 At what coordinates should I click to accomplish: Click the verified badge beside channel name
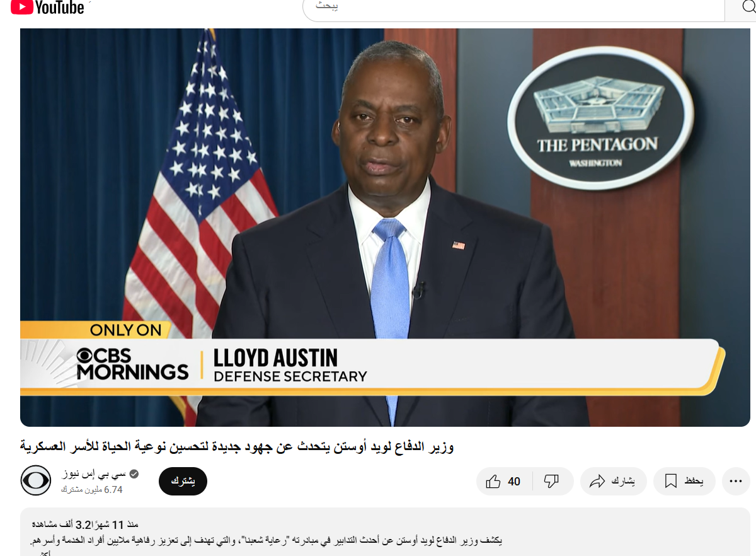coord(134,474)
